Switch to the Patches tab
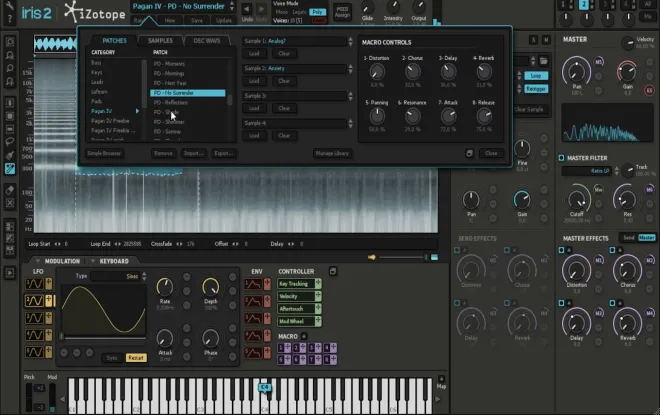Screen dimensions: 660x415 click(114, 41)
